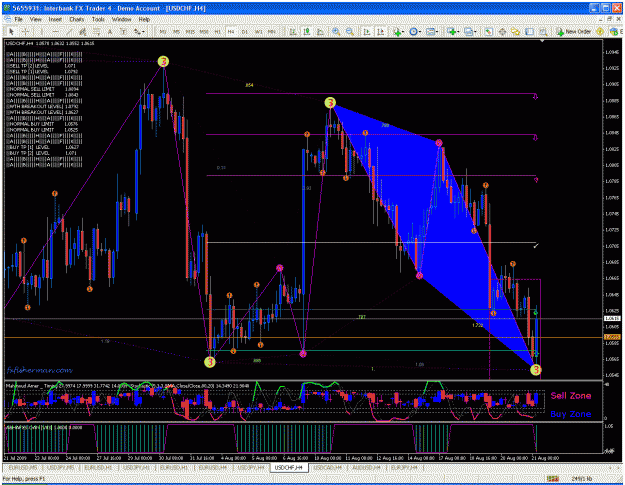
Task: Click the chart shift triangle marker
Action: [542, 41]
